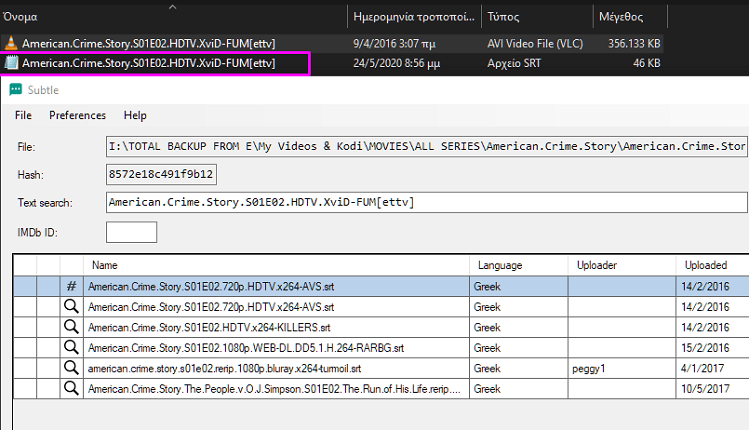The width and height of the screenshot is (749, 430).
Task: Click the 46 KB size value
Action: point(646,63)
